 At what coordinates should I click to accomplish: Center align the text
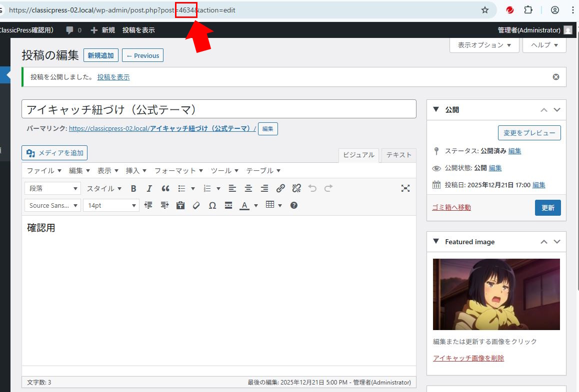(x=248, y=188)
